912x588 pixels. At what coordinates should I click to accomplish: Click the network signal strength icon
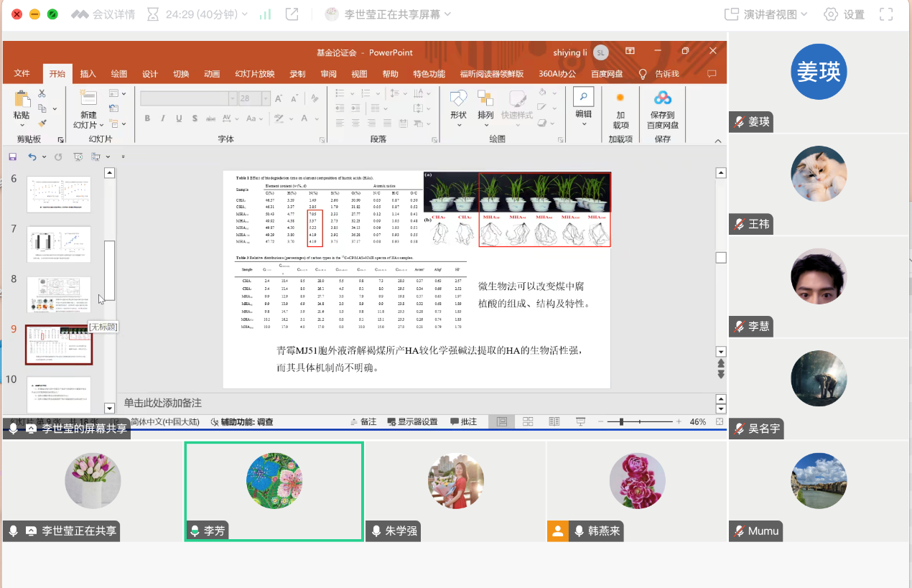pyautogui.click(x=265, y=14)
